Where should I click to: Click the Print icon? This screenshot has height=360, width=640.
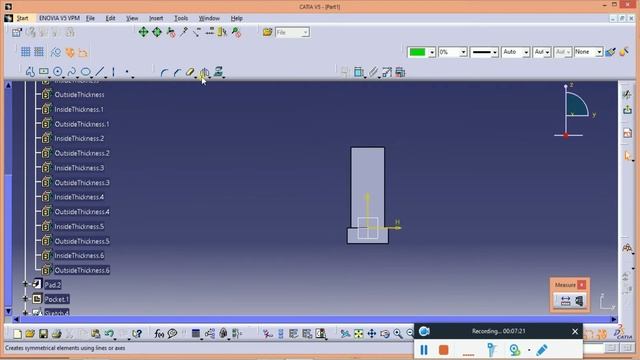point(56,334)
